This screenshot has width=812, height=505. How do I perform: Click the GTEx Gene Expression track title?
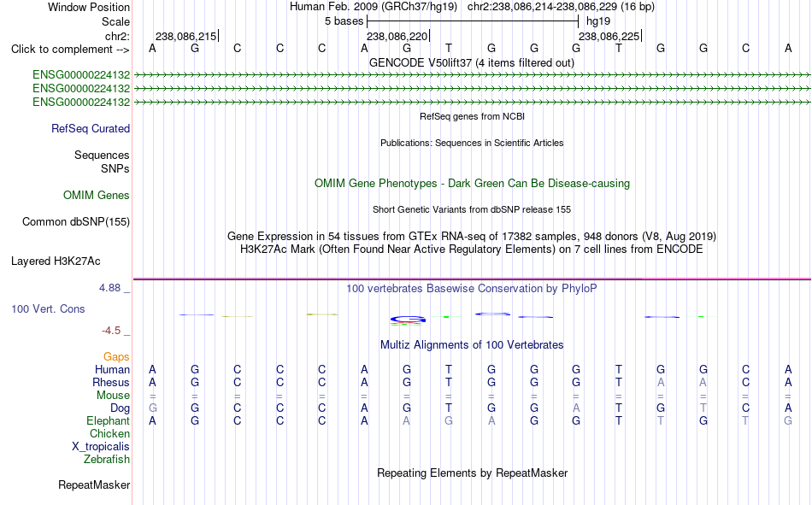pyautogui.click(x=472, y=236)
